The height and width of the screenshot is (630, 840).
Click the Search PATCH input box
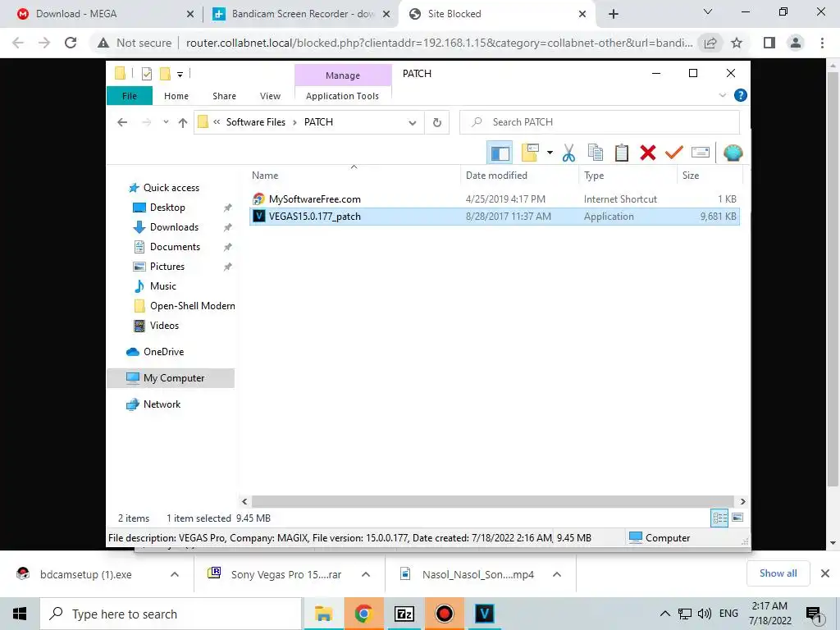click(600, 122)
